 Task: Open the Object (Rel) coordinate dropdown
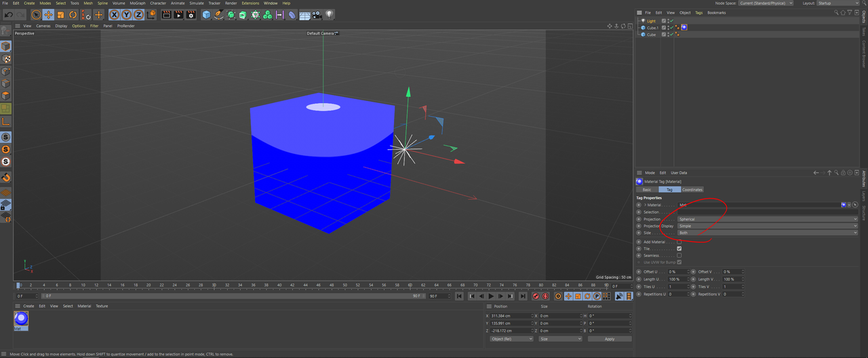click(x=512, y=338)
